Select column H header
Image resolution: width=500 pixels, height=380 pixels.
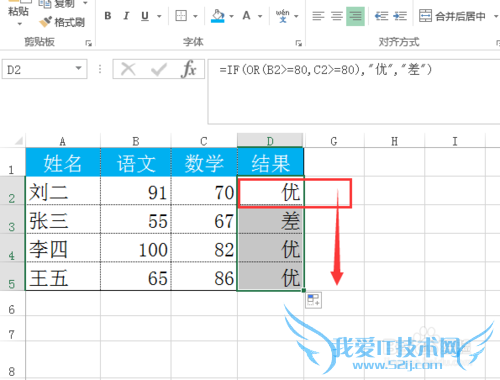click(x=394, y=141)
